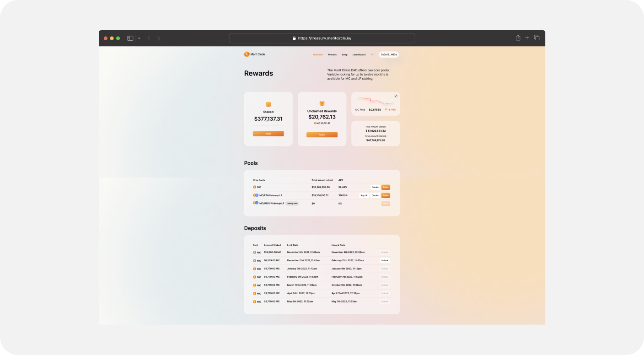The image size is (644, 355).
Task: Go to the Leaderboard nav tab
Action: pos(359,54)
